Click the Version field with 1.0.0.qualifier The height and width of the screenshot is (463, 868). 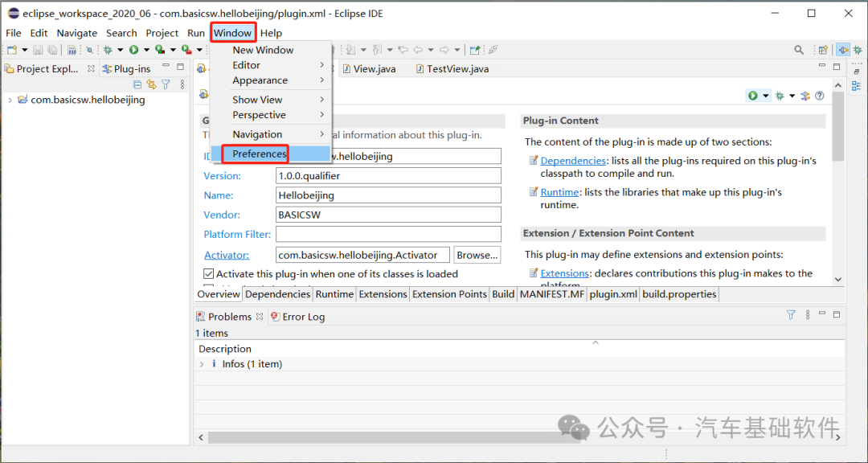[x=389, y=176]
